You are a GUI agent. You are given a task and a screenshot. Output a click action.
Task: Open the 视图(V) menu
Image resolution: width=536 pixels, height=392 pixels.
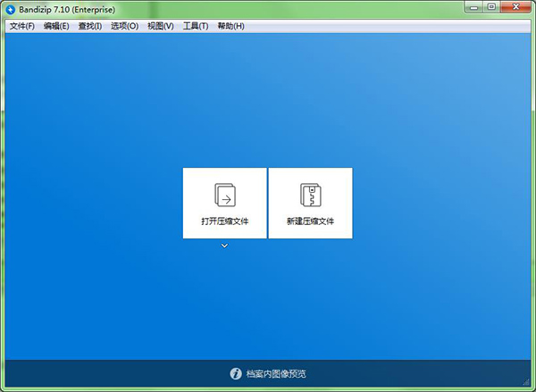coord(160,26)
